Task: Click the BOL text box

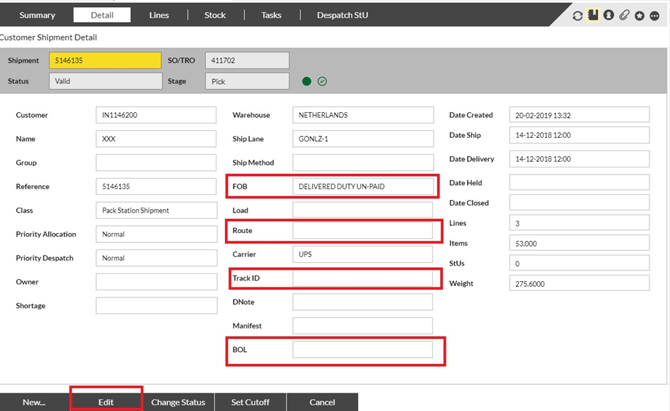Action: click(362, 350)
